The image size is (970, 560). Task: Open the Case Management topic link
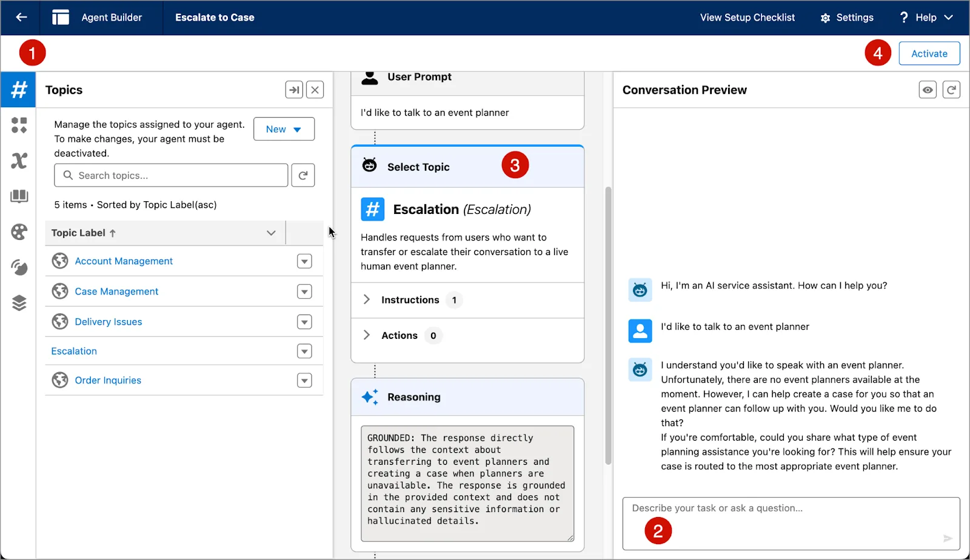(x=116, y=291)
